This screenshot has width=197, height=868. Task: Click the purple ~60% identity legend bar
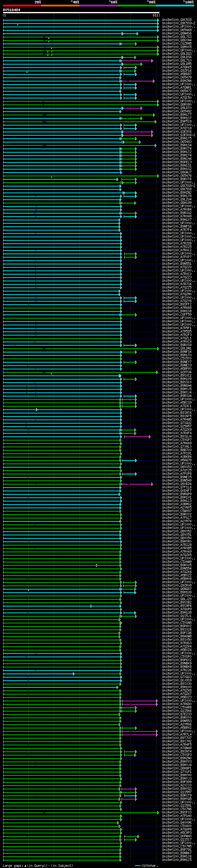[x=99, y=6]
